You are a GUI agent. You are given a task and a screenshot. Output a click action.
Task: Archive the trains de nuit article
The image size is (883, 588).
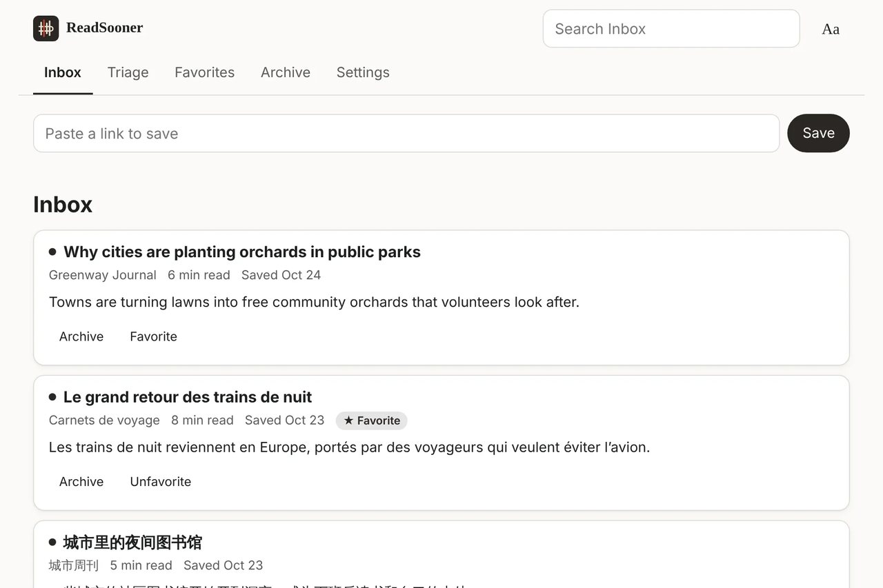pyautogui.click(x=81, y=482)
